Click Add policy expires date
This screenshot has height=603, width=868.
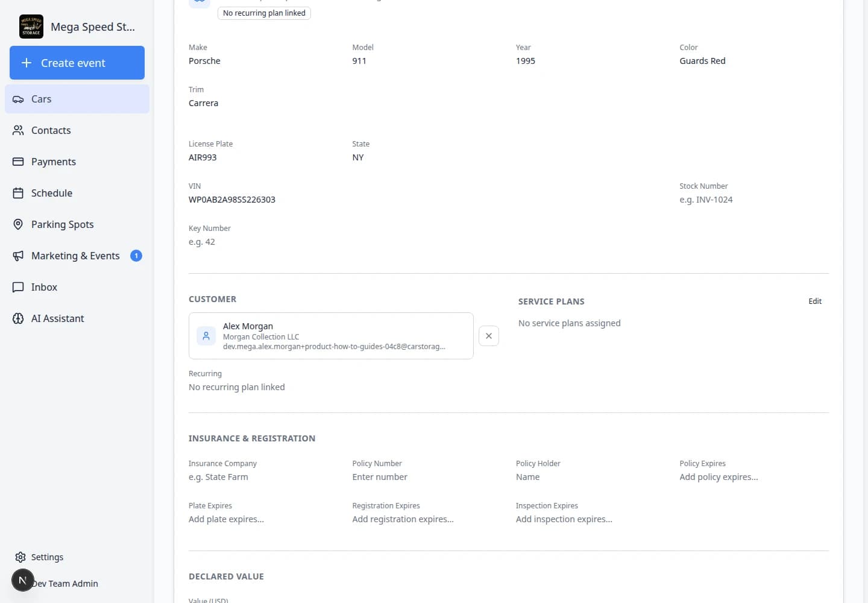[719, 477]
